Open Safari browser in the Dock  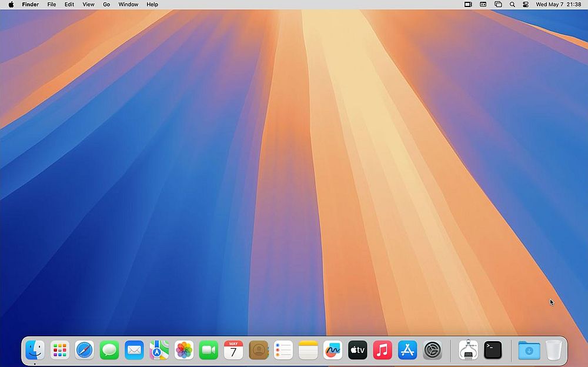coord(84,350)
